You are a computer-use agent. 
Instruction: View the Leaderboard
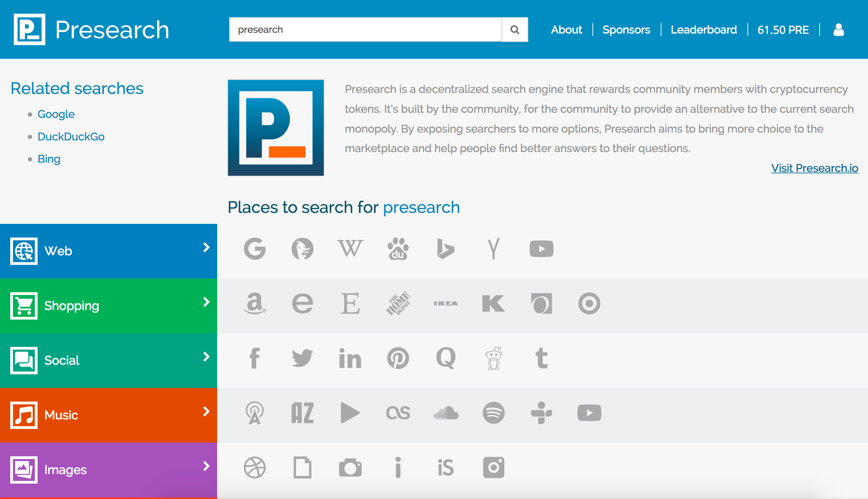click(x=704, y=30)
